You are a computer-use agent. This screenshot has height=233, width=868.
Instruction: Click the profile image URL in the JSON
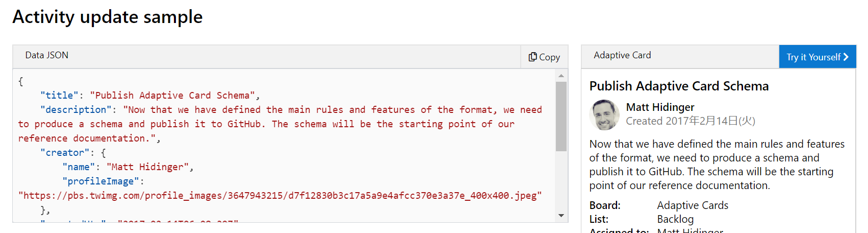click(x=280, y=196)
